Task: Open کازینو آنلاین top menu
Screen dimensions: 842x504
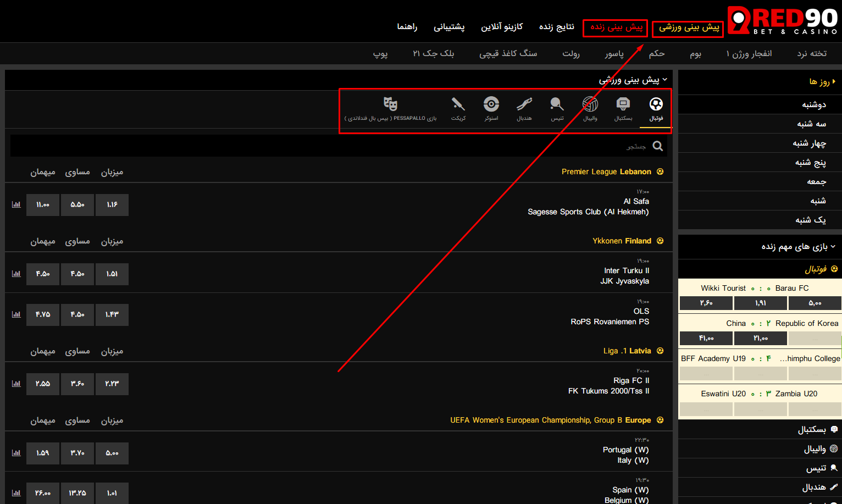Action: click(502, 26)
